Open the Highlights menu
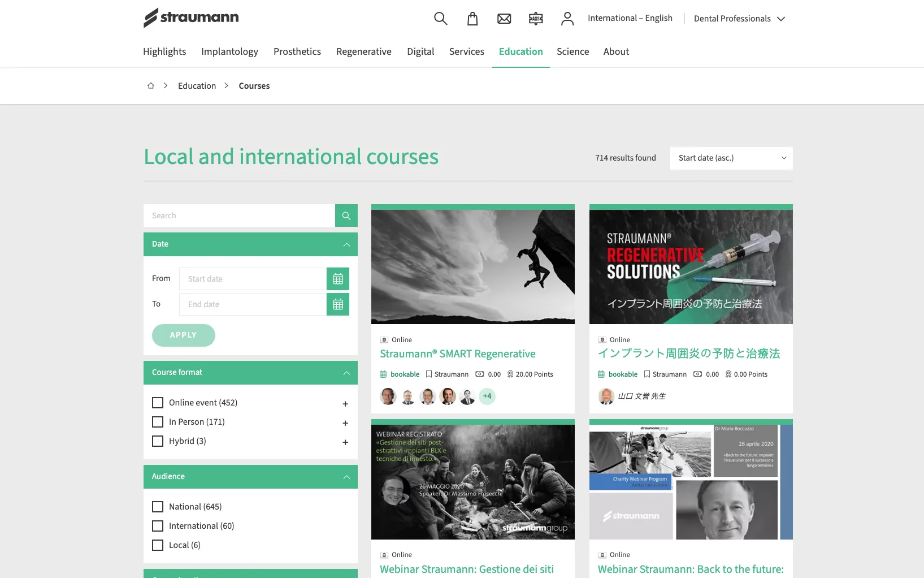Image resolution: width=924 pixels, height=578 pixels. [x=164, y=51]
